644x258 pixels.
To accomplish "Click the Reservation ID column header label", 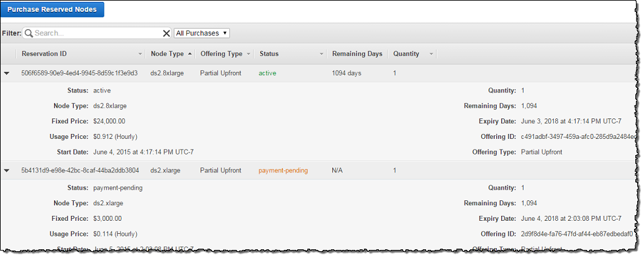I will (43, 54).
